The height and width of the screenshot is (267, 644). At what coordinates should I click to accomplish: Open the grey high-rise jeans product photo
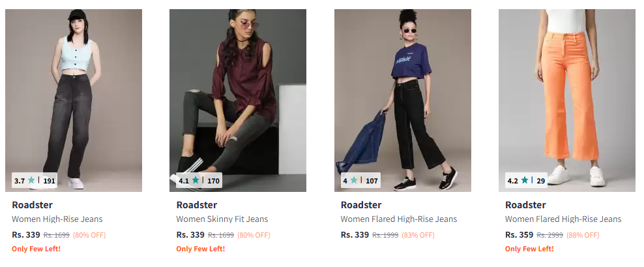point(74,101)
